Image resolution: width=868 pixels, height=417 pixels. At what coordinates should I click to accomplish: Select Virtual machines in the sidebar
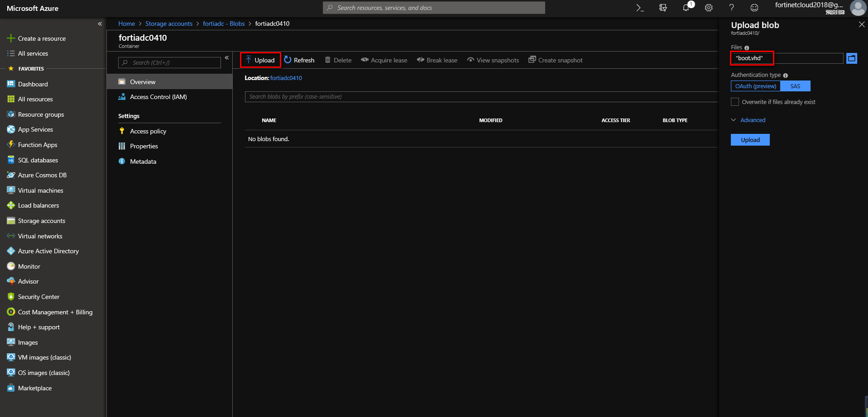click(40, 190)
